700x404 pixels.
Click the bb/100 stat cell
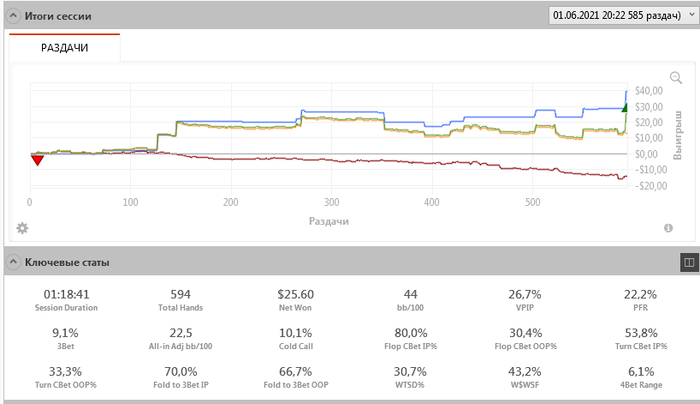click(409, 300)
